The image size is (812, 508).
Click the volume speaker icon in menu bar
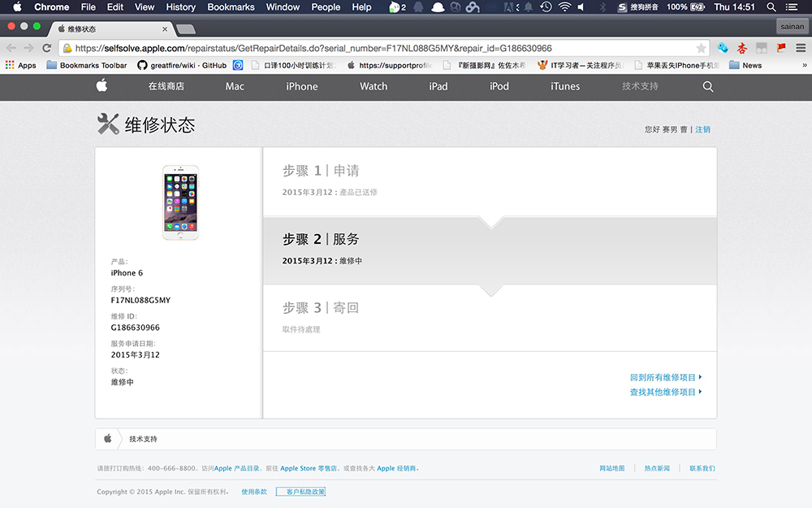[x=581, y=7]
